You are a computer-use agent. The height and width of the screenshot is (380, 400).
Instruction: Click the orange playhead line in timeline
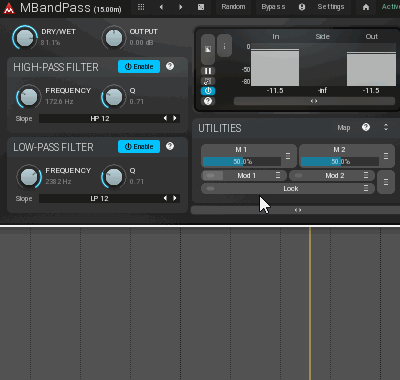click(310, 303)
